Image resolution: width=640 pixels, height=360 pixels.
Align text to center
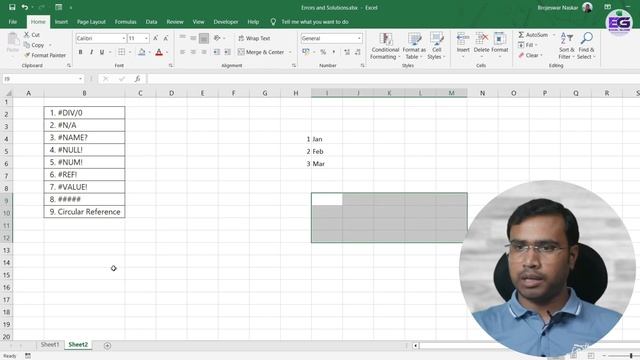pyautogui.click(x=193, y=52)
